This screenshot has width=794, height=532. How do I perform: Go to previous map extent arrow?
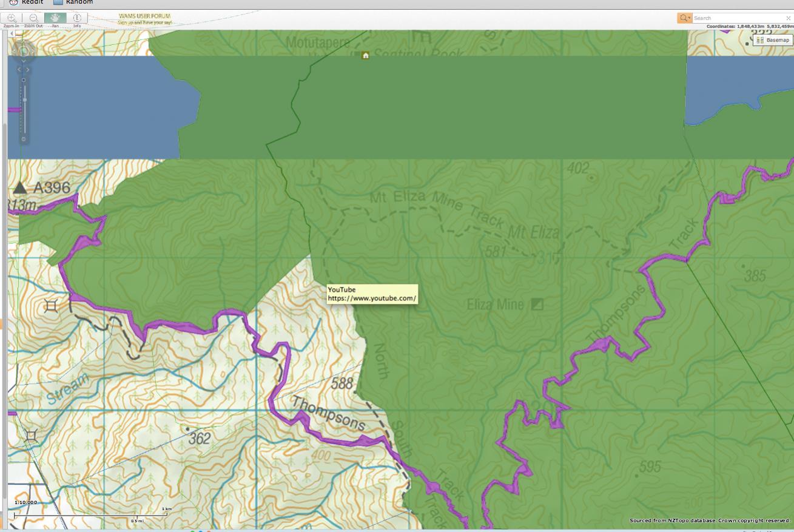coord(19,70)
